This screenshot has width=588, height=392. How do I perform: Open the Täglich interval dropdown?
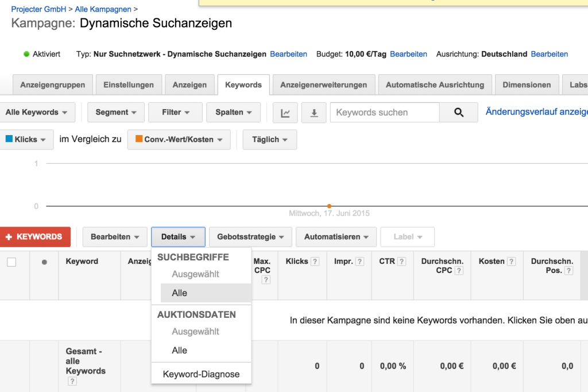(270, 139)
